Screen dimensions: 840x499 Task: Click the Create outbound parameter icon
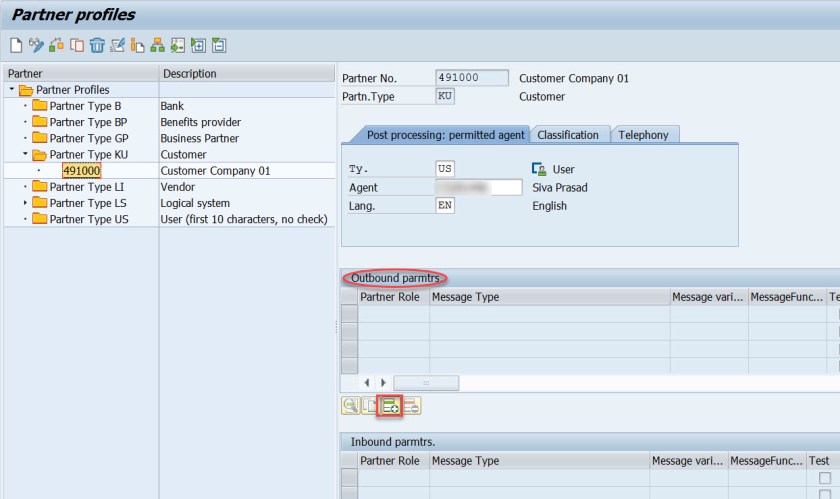tap(391, 406)
